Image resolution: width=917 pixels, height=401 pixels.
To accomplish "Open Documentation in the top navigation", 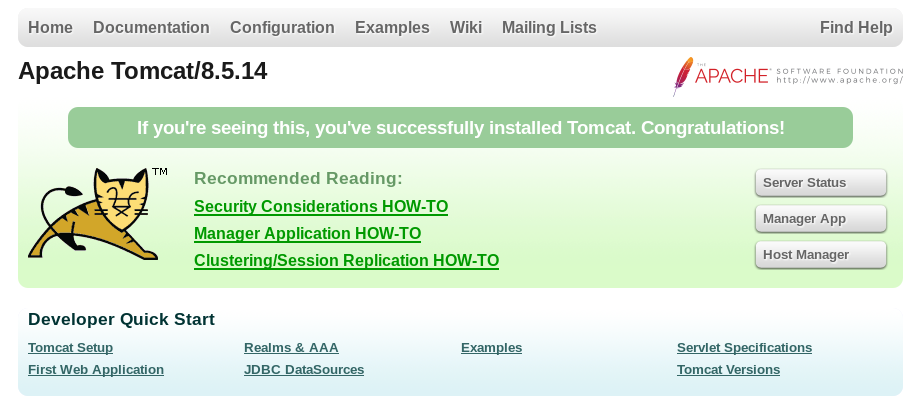I will click(151, 28).
